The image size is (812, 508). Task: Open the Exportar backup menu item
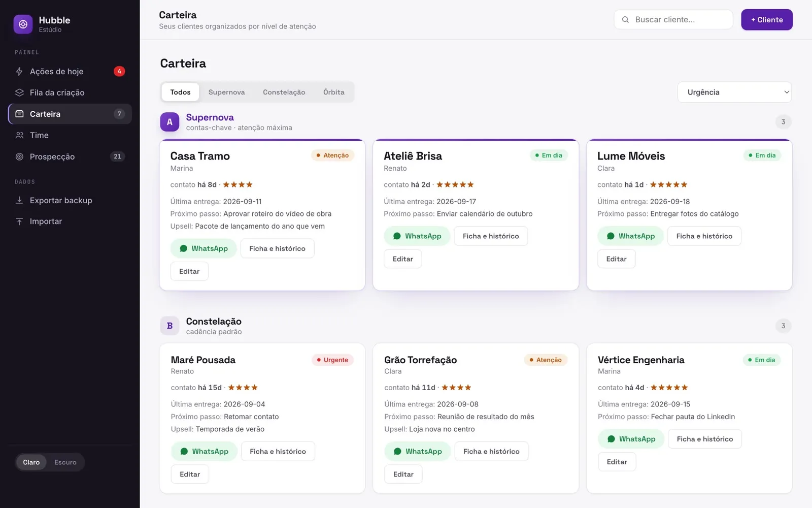click(x=70, y=200)
